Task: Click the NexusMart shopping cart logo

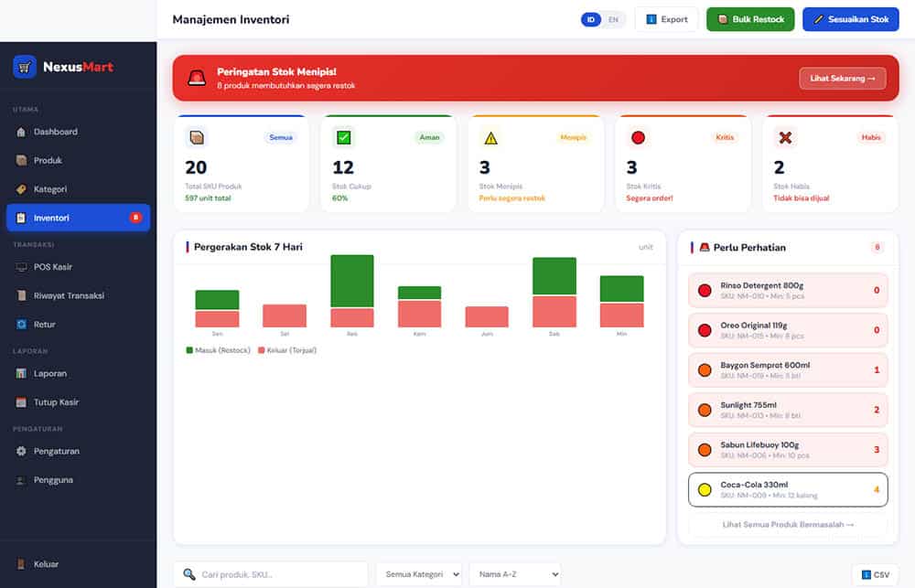Action: (x=25, y=67)
